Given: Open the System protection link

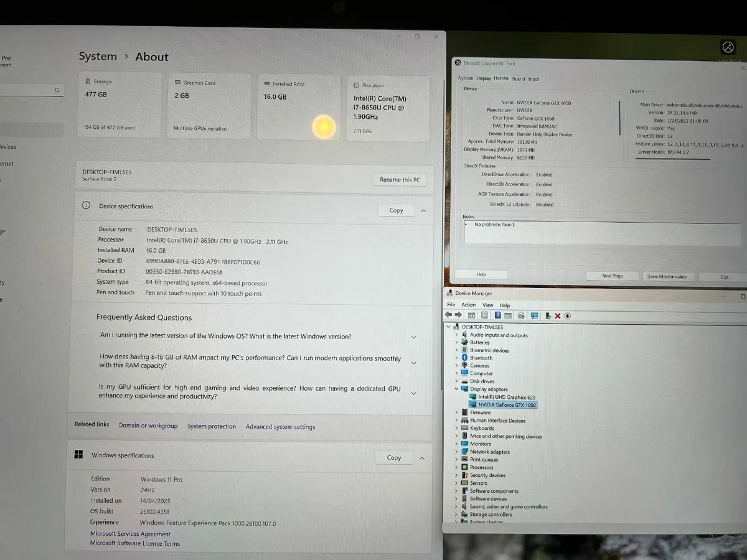Looking at the screenshot, I should [212, 426].
